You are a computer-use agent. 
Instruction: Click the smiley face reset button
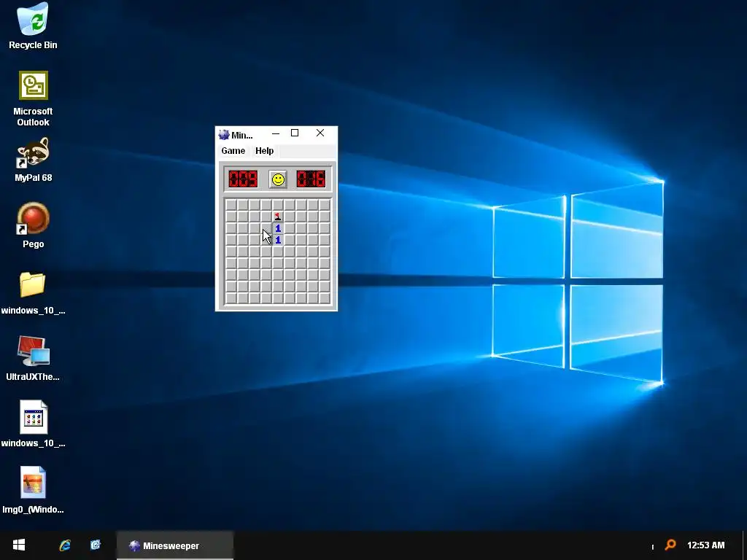(x=278, y=179)
